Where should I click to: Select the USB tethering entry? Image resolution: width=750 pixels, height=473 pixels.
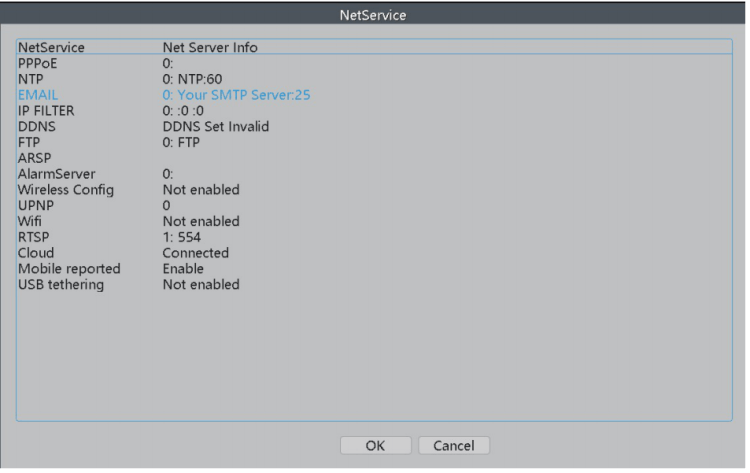coord(61,285)
